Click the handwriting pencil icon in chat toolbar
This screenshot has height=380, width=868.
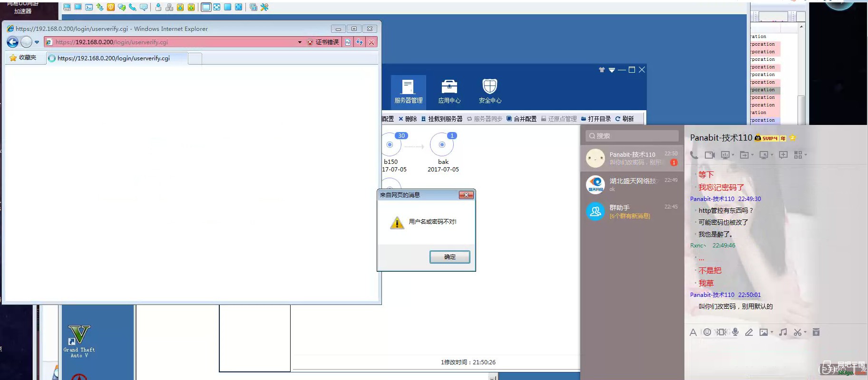pos(749,332)
